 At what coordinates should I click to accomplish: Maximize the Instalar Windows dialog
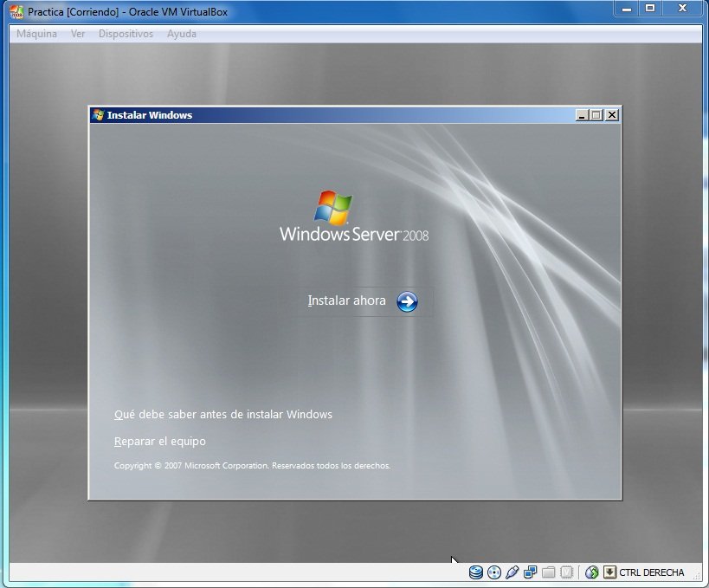pos(596,115)
